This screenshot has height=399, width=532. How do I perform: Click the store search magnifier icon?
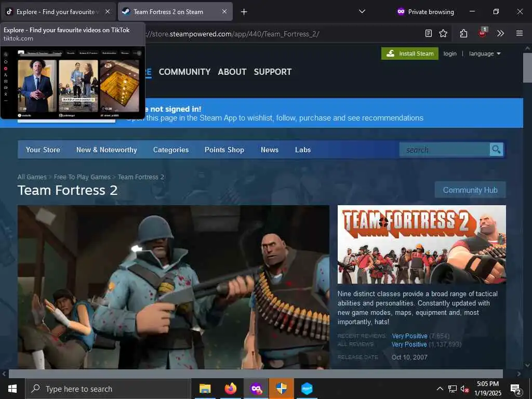496,150
